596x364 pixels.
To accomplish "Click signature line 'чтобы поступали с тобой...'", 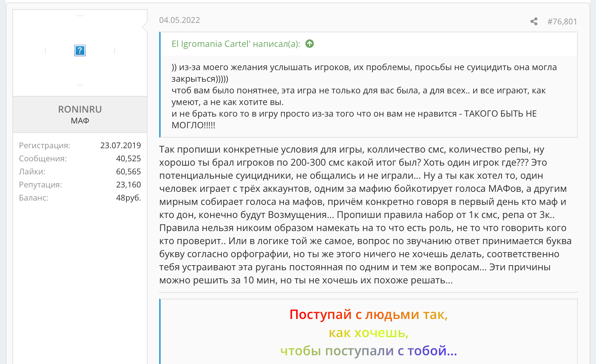I will (369, 351).
